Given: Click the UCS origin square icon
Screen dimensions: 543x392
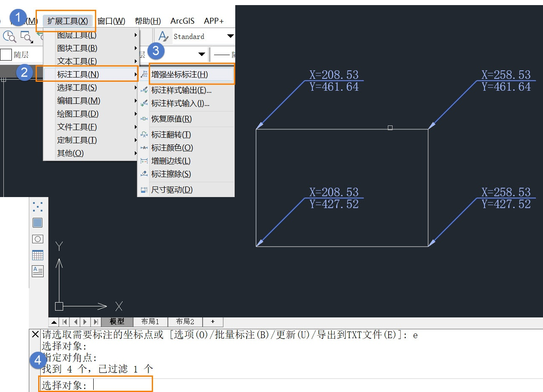Looking at the screenshot, I should (59, 306).
